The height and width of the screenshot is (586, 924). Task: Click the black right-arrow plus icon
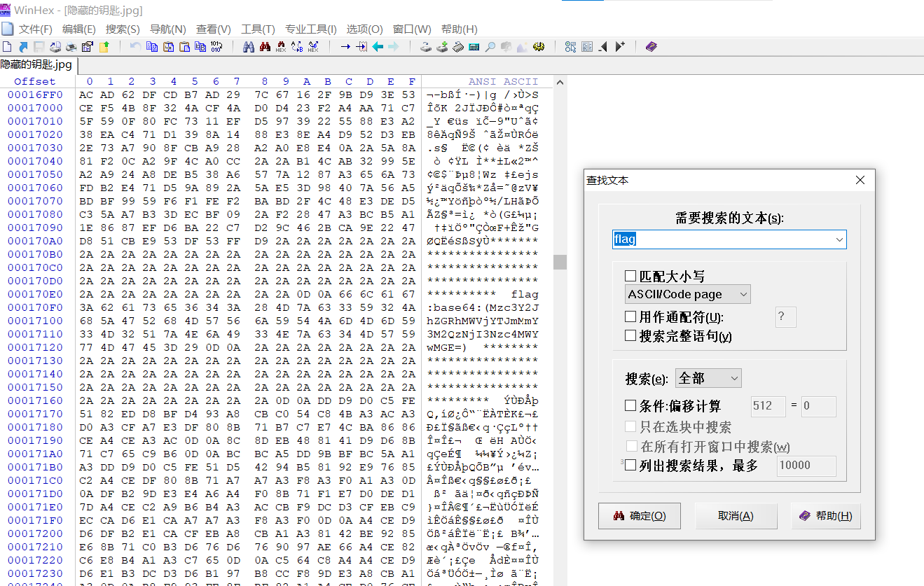coord(620,47)
